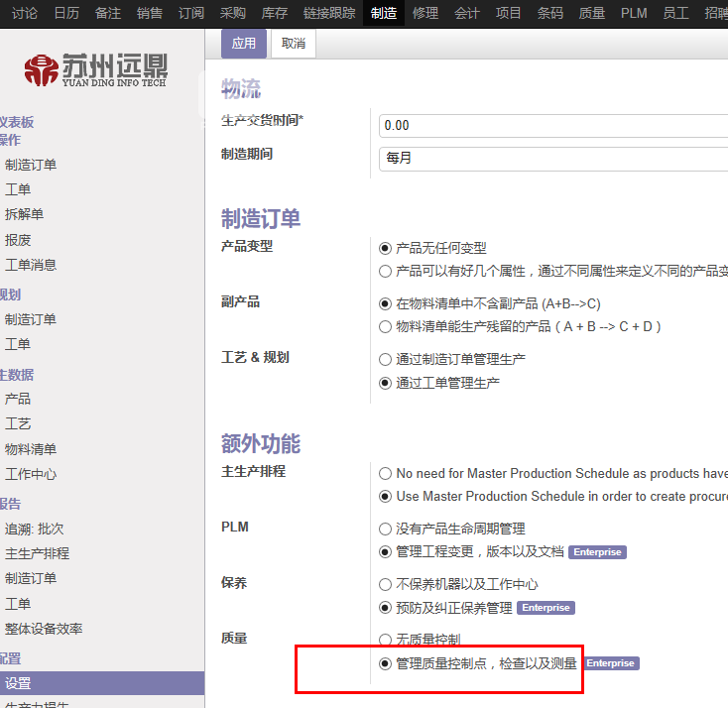
Task: Select 产品无任何变型 radio option
Action: (x=385, y=248)
